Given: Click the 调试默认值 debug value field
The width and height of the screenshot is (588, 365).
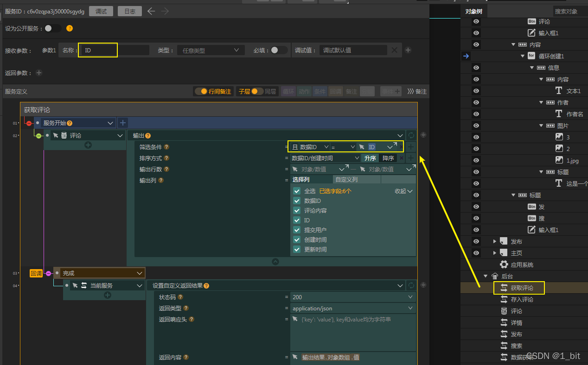Looking at the screenshot, I should point(353,50).
